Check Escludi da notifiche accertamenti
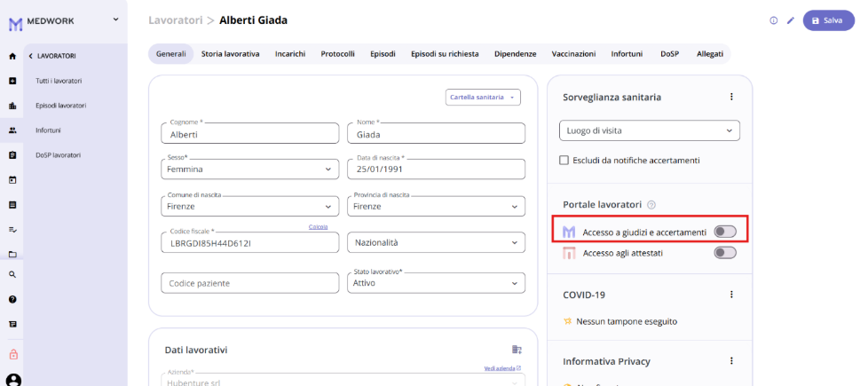 (x=564, y=161)
